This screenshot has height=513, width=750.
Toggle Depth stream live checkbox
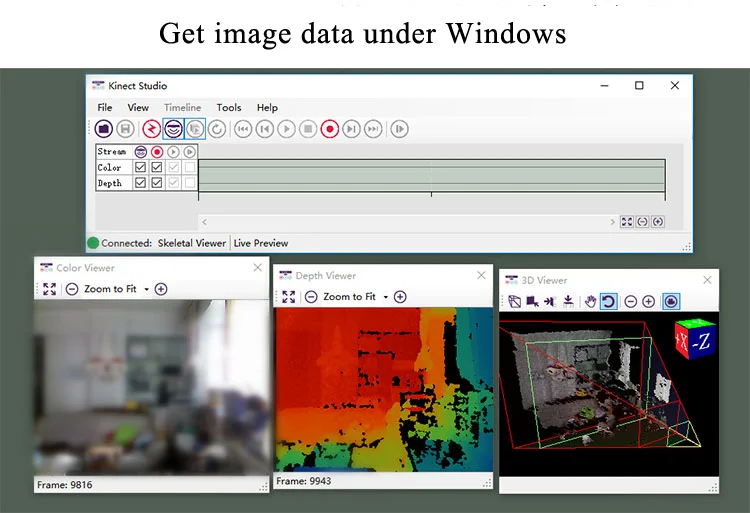140,183
